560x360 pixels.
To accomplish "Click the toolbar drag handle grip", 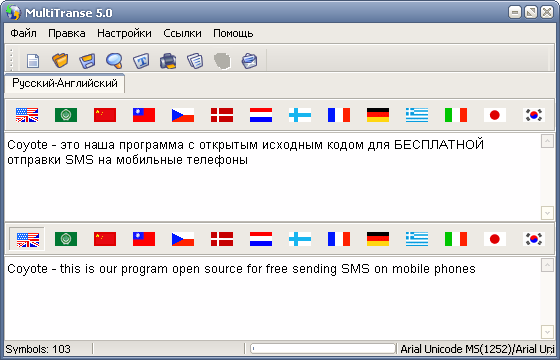I will click(11, 60).
